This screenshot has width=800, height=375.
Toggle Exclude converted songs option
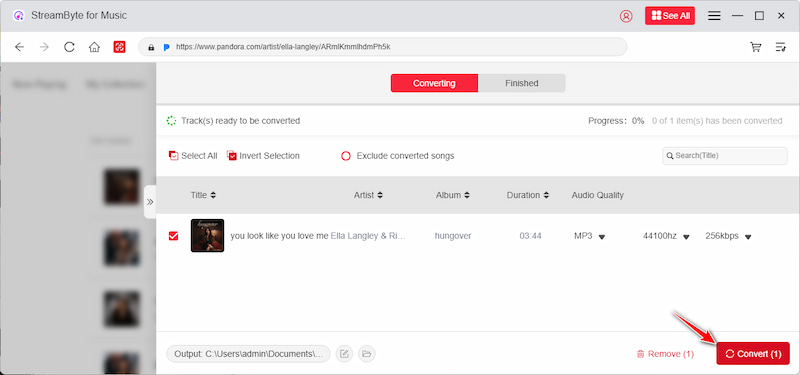point(397,156)
